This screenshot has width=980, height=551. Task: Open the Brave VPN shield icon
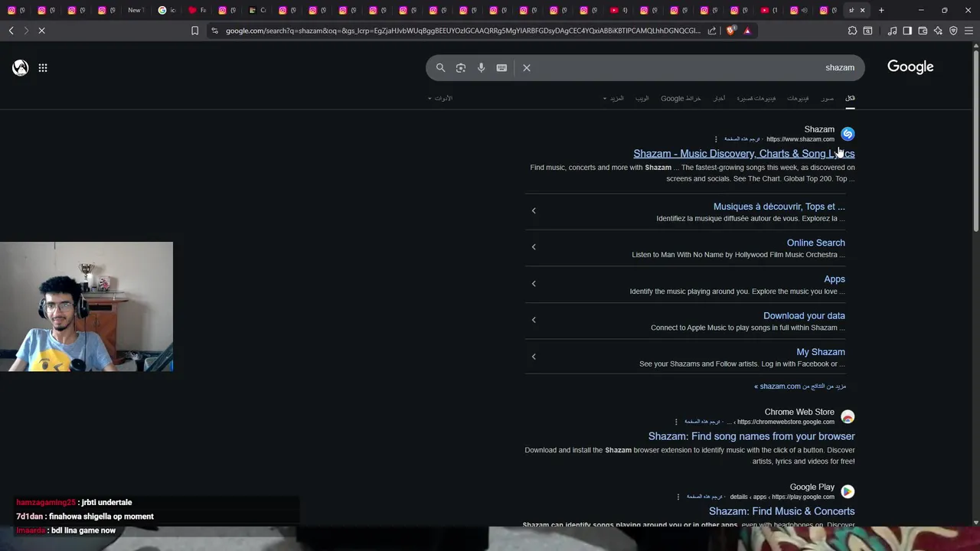click(953, 31)
